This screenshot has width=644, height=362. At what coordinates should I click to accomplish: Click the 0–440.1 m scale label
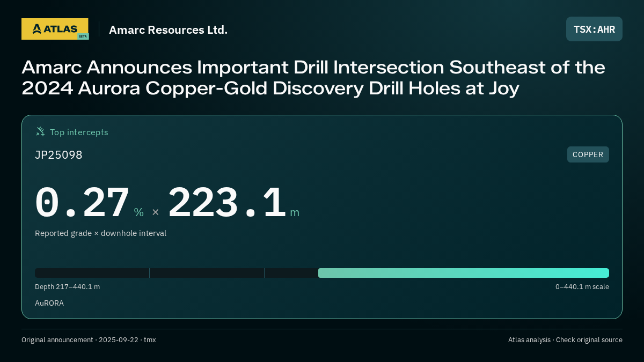click(x=582, y=287)
